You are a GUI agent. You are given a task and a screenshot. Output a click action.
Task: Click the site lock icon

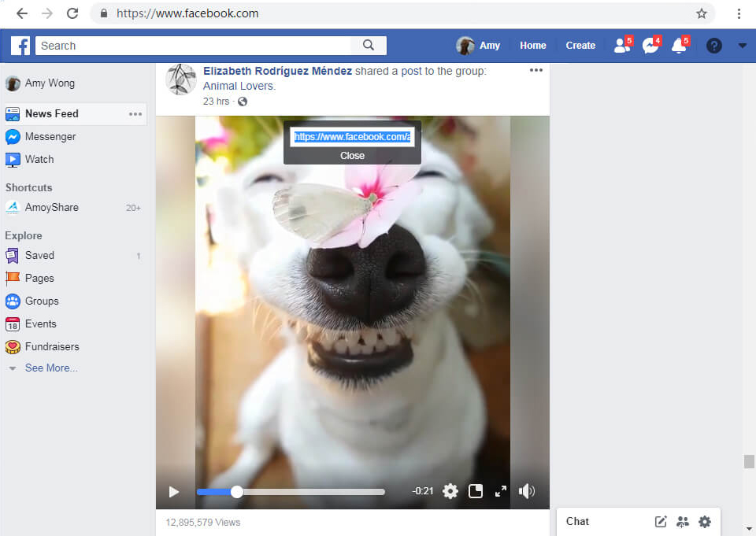coord(104,13)
